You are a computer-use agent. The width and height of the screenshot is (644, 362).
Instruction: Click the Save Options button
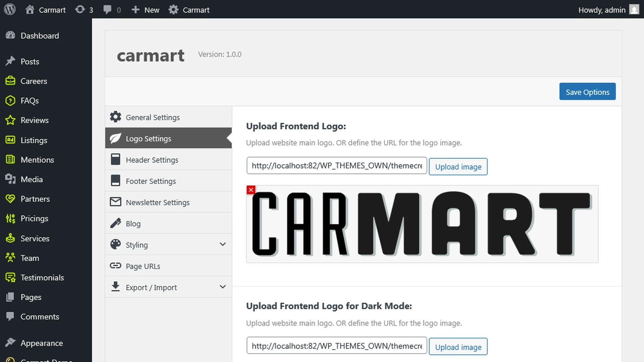tap(587, 92)
